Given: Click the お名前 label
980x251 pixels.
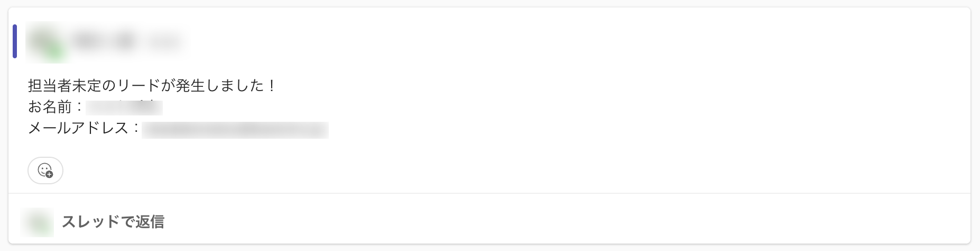Looking at the screenshot, I should click(x=50, y=107).
